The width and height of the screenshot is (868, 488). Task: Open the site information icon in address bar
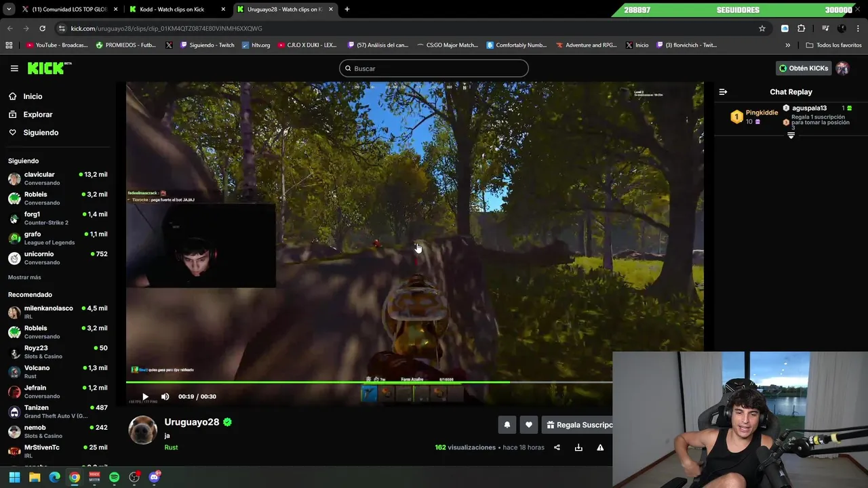pos(62,28)
